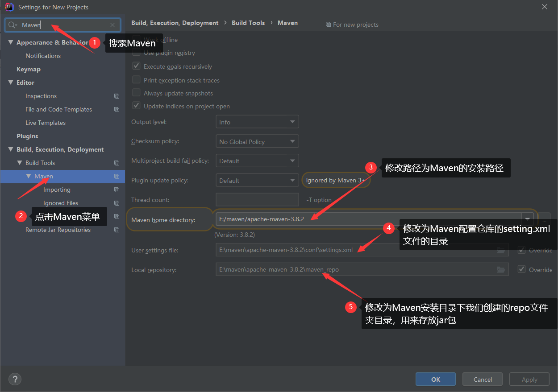Focus the settings search field
Screen dimensions: 558x392
[62, 25]
